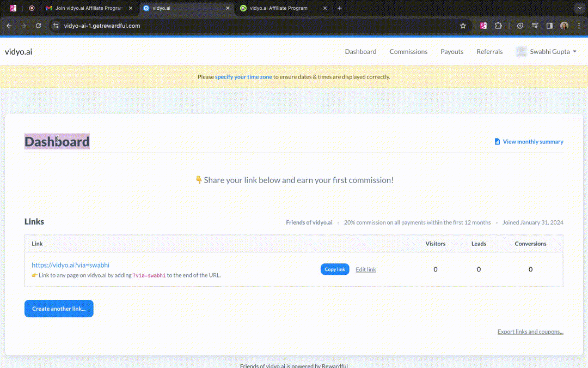This screenshot has height=368, width=588.
Task: Click the Friends of vidyo.ai campaign label
Action: [x=309, y=222]
